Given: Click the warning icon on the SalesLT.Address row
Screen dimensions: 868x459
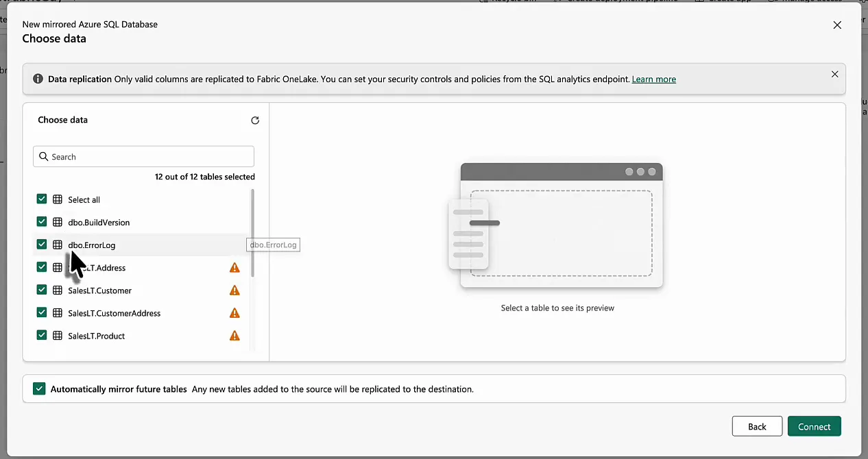Looking at the screenshot, I should (234, 268).
